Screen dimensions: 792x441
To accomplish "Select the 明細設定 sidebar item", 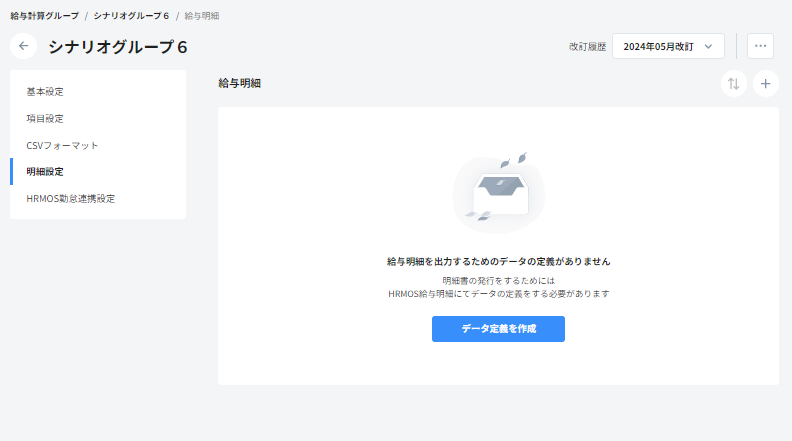I will [45, 172].
